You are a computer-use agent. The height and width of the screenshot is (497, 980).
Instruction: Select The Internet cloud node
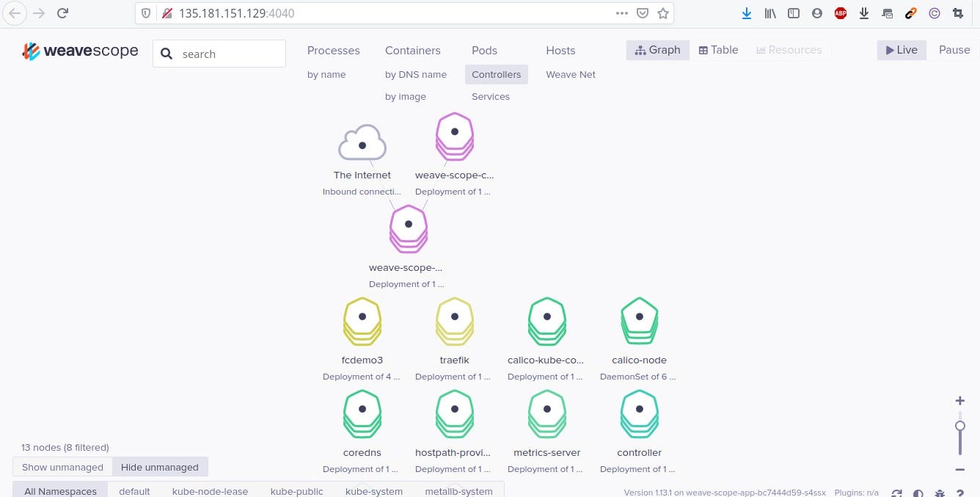(x=362, y=143)
